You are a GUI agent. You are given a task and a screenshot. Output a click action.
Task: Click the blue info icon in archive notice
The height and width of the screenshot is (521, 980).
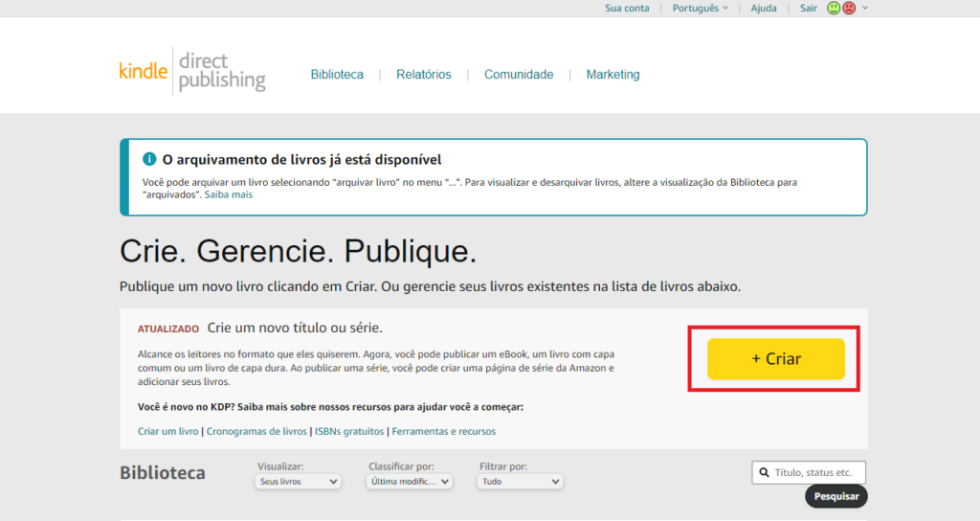tap(149, 159)
